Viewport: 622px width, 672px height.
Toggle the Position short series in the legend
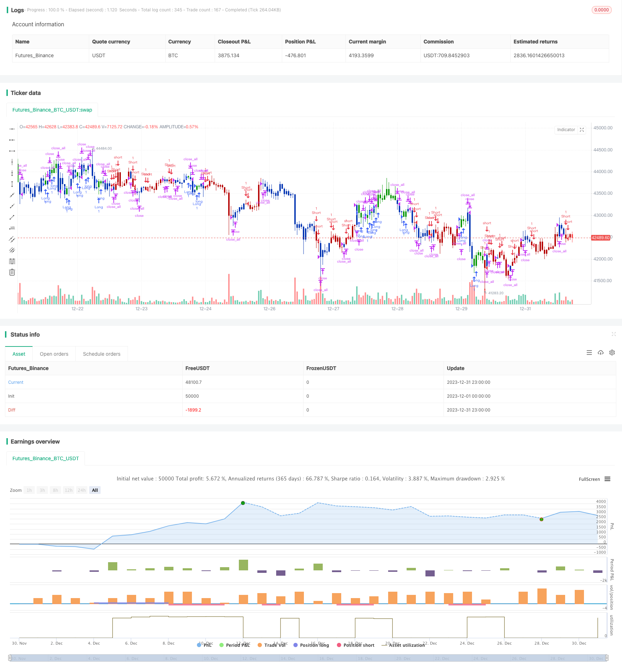pos(355,645)
